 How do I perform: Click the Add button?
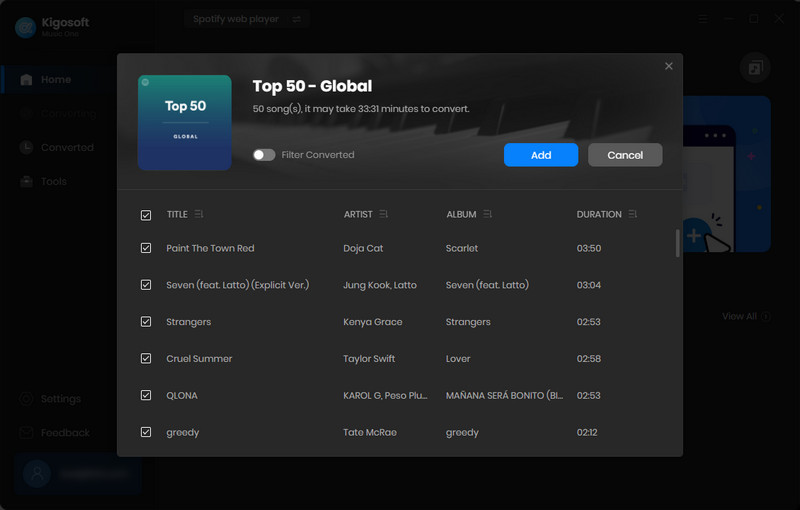click(541, 155)
